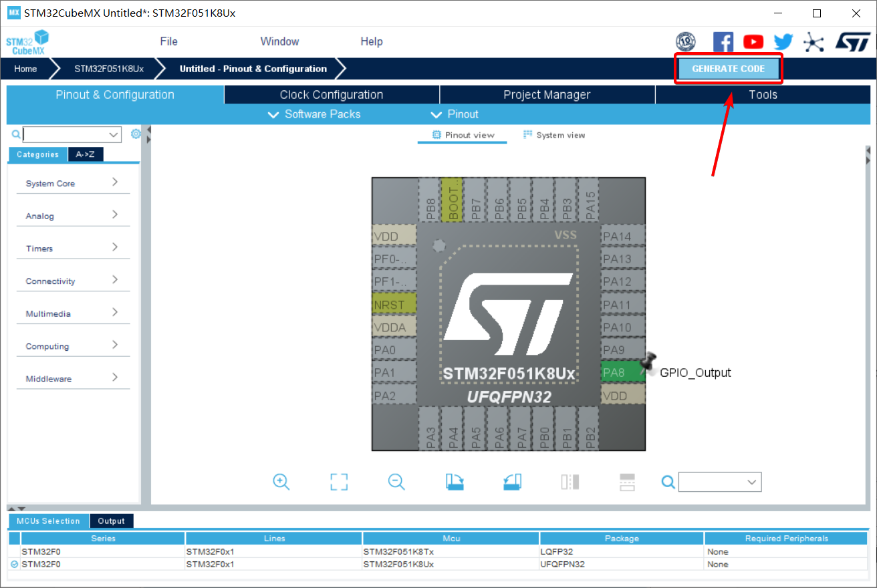Open the File menu
The image size is (877, 588).
tap(168, 41)
